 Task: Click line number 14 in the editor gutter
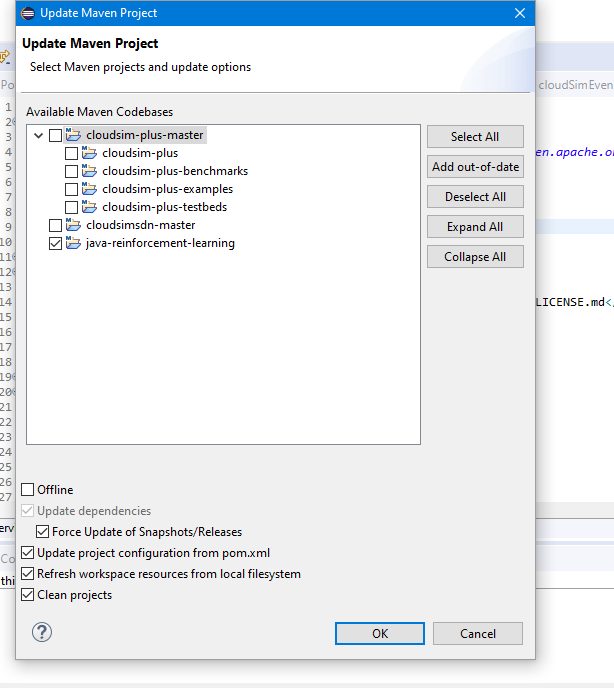point(6,302)
